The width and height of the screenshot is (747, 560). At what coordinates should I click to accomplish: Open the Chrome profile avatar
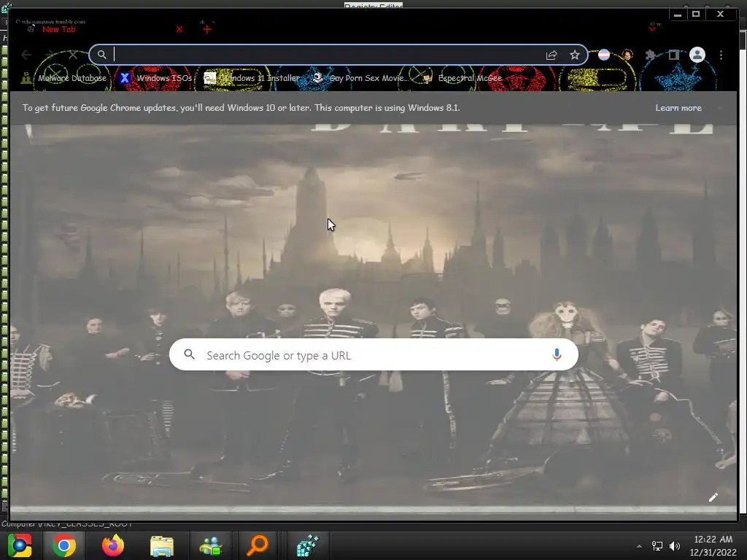click(697, 55)
